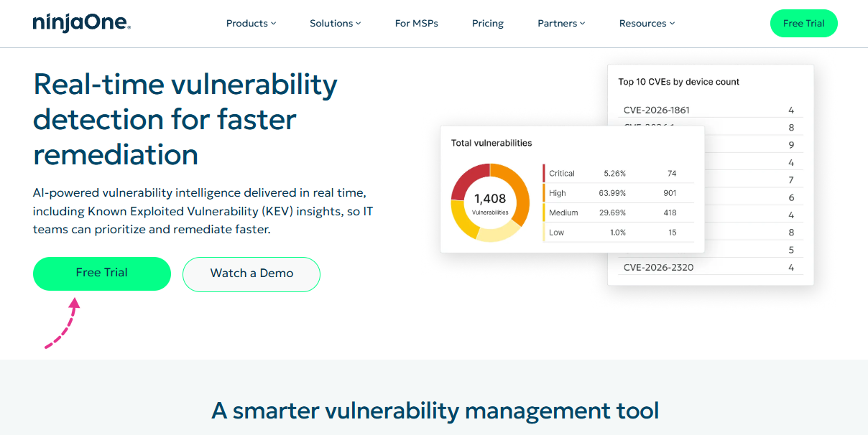
Task: Click the yellow Medium color bar
Action: (x=544, y=212)
